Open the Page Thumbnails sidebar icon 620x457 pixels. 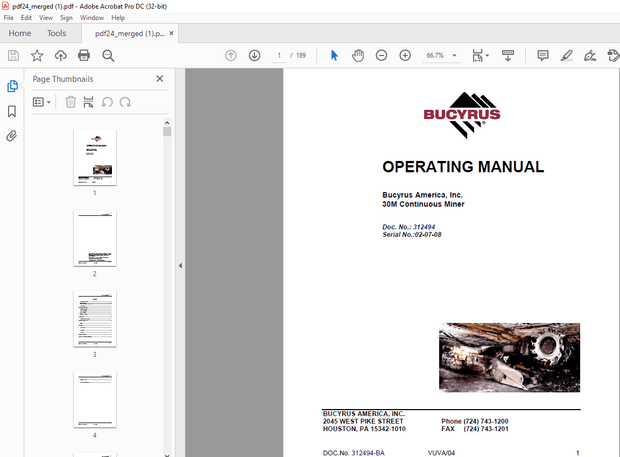point(12,86)
